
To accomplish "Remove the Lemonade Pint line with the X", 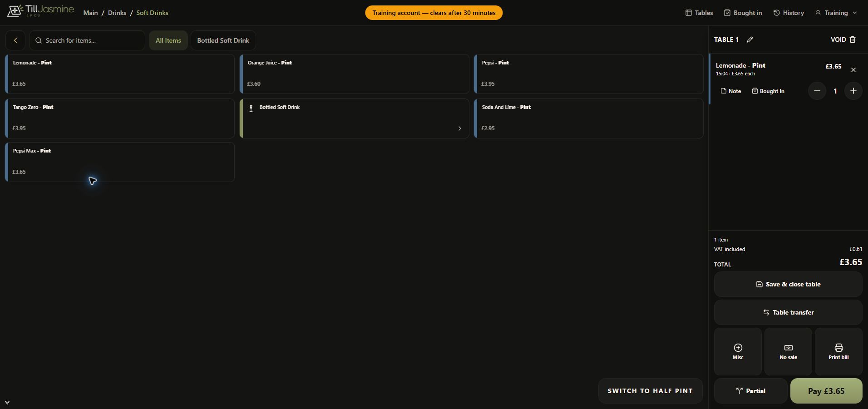I will point(853,70).
